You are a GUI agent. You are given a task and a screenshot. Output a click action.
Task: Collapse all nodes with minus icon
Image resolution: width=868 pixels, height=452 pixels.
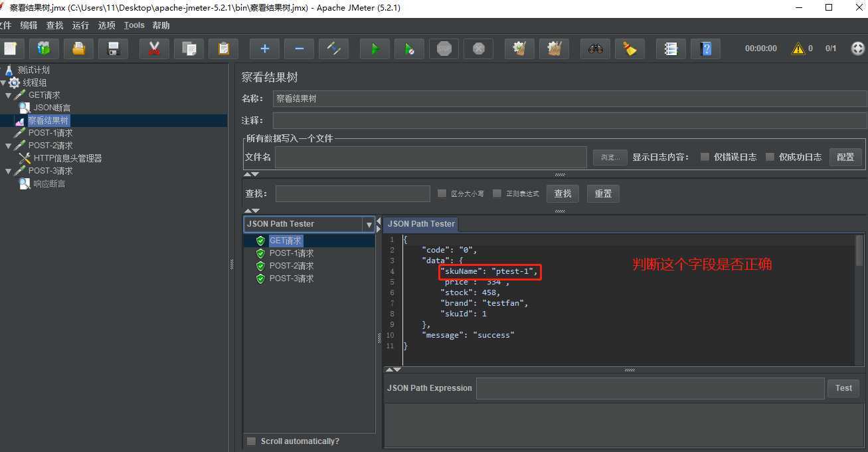(x=299, y=49)
